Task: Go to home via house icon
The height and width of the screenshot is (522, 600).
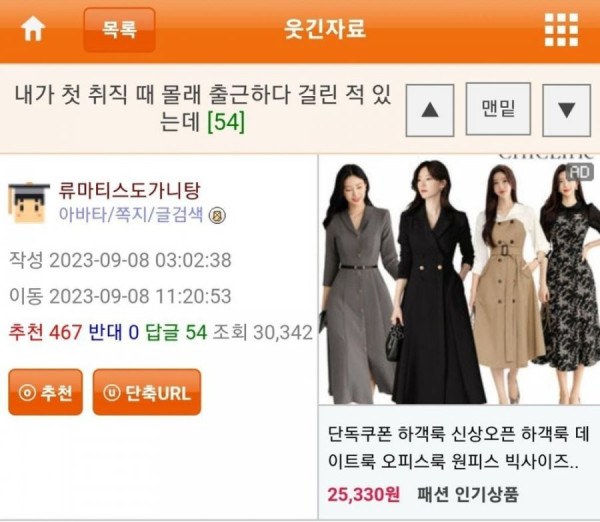Action: (x=33, y=29)
